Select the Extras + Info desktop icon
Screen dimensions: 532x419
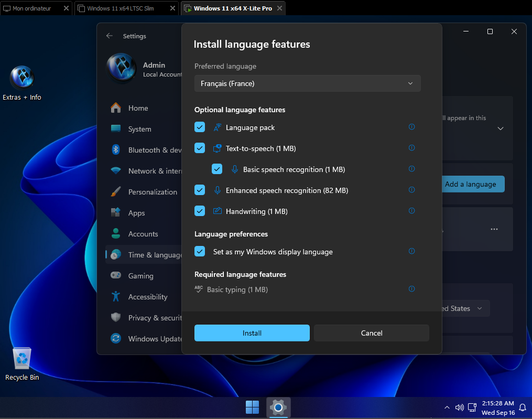pyautogui.click(x=22, y=83)
